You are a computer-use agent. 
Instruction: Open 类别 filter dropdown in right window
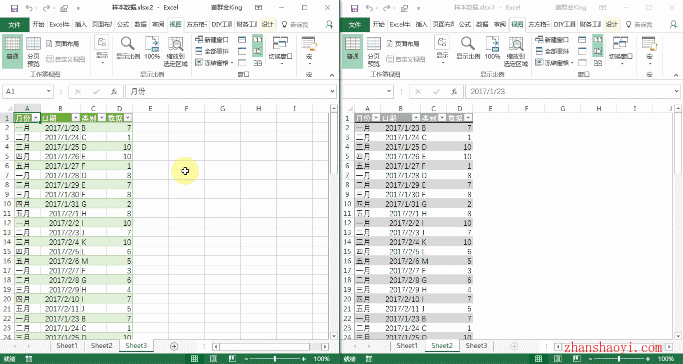[442, 118]
